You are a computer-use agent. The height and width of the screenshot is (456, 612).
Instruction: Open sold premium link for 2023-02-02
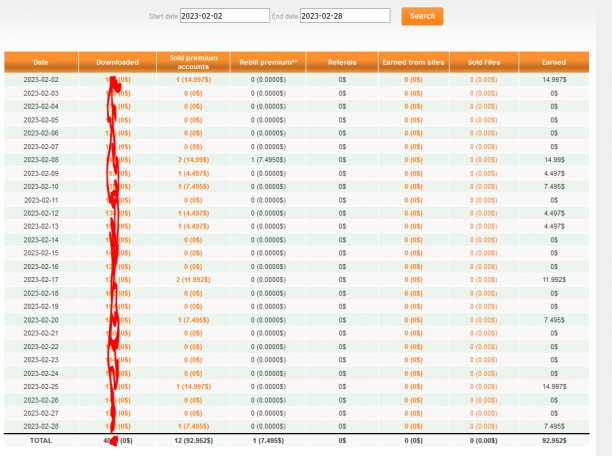(193, 80)
